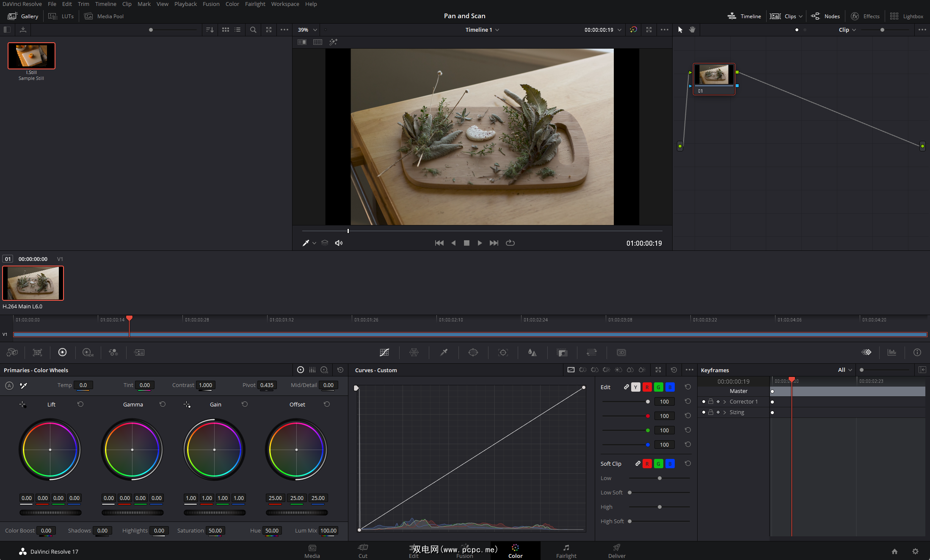Open the Power Window palette
Viewport: 930px width, 560px height.
coord(473,352)
